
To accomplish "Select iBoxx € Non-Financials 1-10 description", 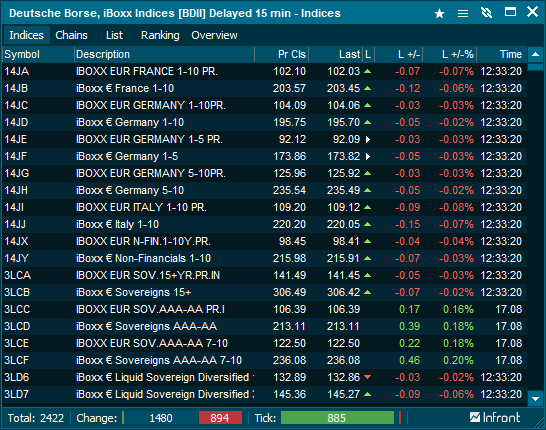I will (x=143, y=258).
